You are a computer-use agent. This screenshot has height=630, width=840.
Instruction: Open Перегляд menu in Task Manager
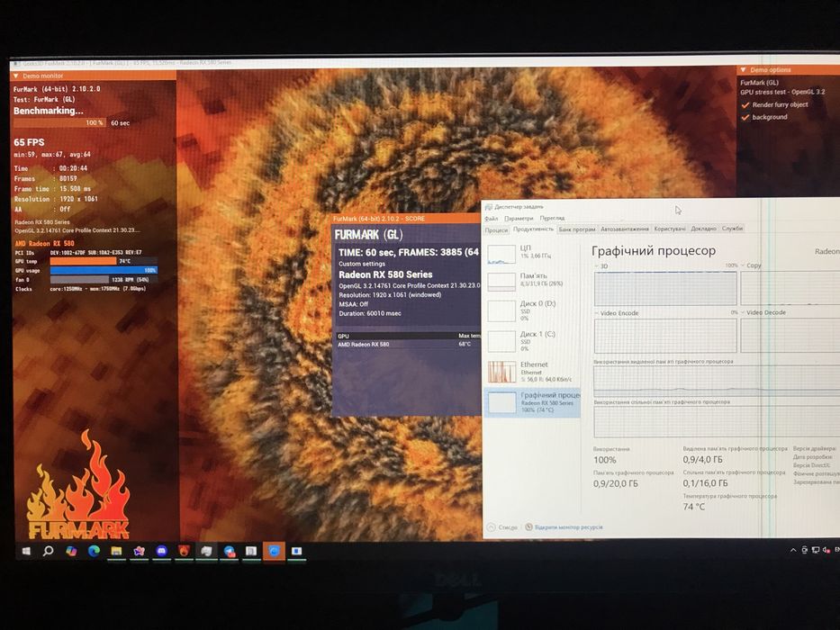[x=552, y=218]
